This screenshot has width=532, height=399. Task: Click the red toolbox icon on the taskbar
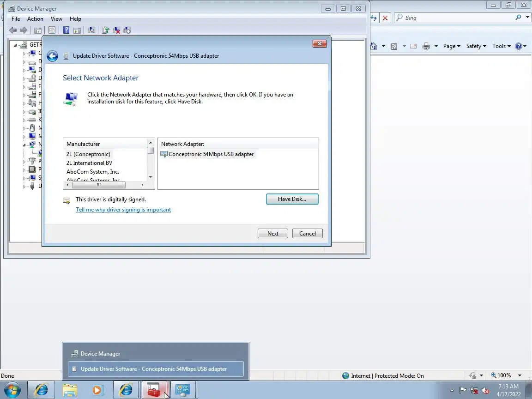tap(154, 390)
